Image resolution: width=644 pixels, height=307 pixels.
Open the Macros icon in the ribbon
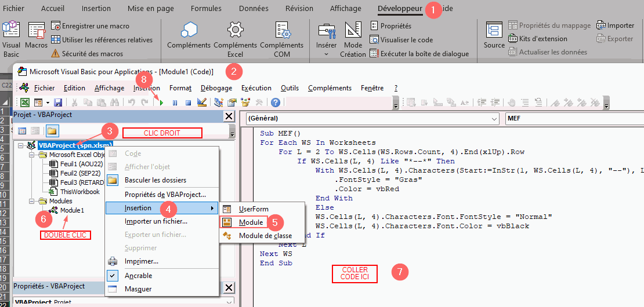click(37, 35)
